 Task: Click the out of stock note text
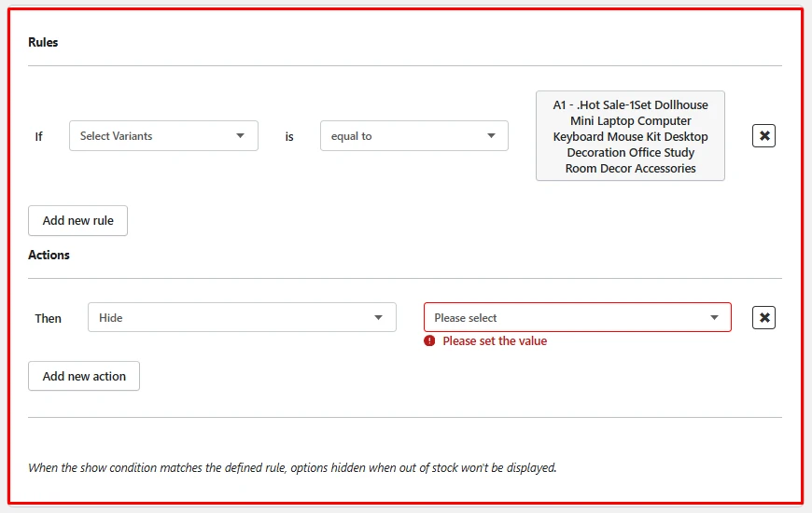pos(292,468)
